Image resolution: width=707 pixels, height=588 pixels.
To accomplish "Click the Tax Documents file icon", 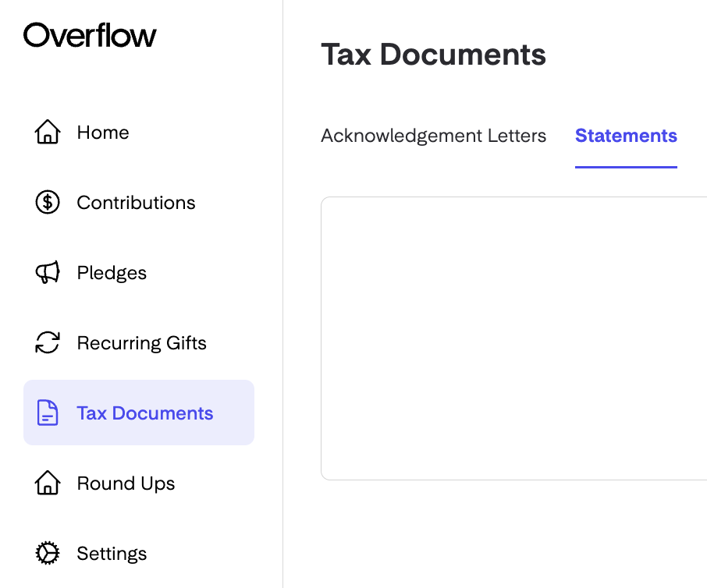I will [48, 413].
